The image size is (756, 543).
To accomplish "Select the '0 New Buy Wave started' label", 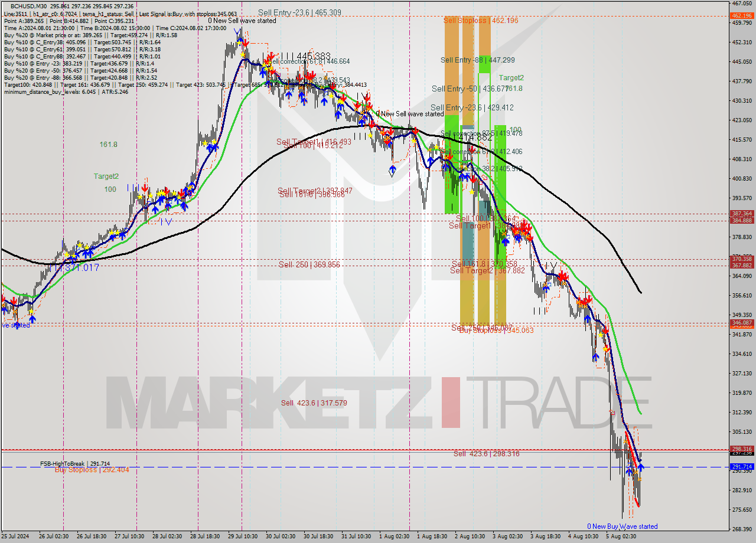I will pyautogui.click(x=622, y=526).
